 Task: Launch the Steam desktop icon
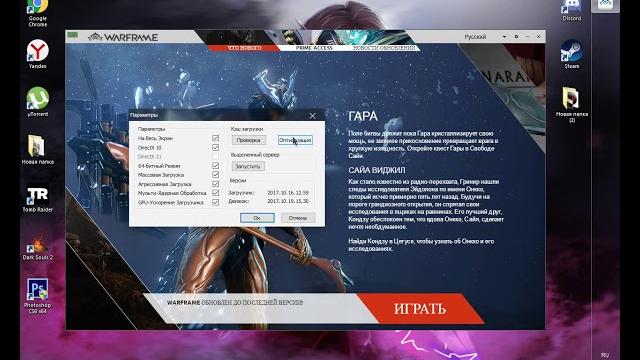pyautogui.click(x=571, y=54)
